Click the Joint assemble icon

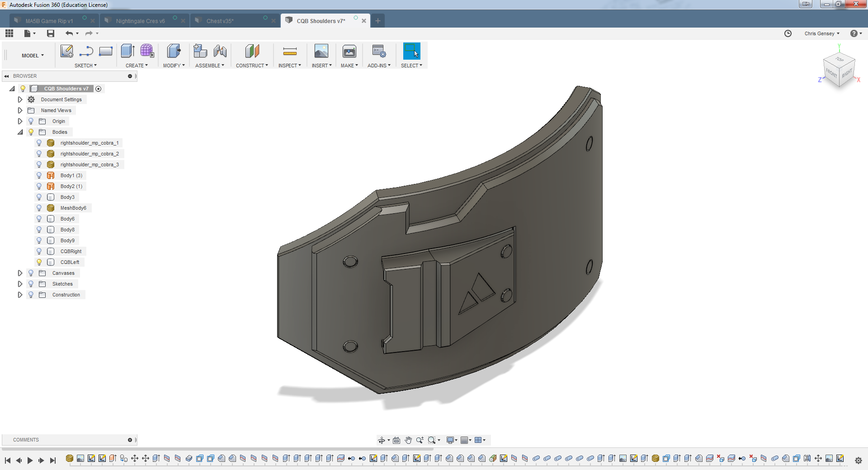(x=220, y=51)
